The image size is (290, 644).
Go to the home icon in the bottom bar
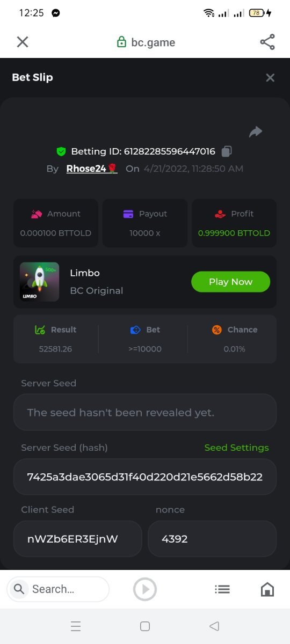coord(267,589)
